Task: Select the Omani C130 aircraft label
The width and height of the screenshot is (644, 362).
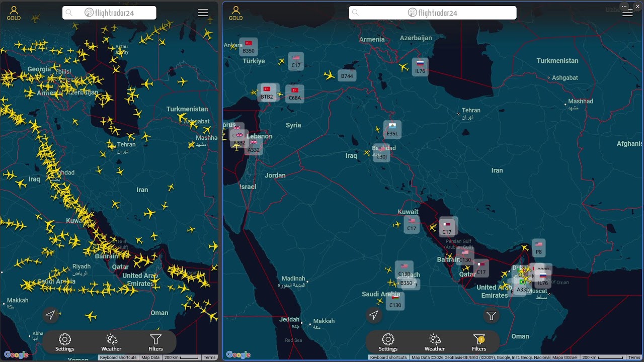Action: pyautogui.click(x=395, y=302)
